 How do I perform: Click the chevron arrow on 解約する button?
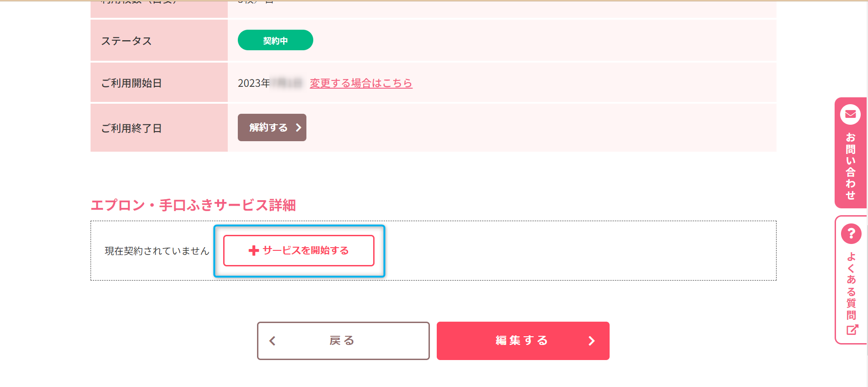[298, 127]
